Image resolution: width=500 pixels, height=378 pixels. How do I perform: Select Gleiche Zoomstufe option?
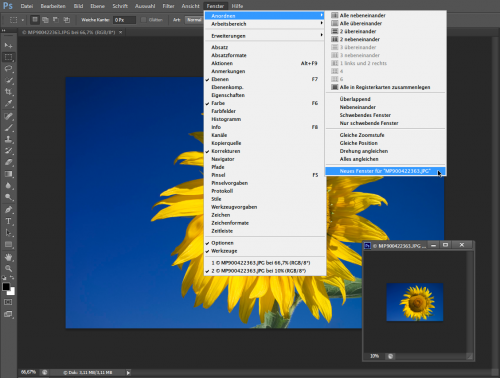click(x=386, y=135)
